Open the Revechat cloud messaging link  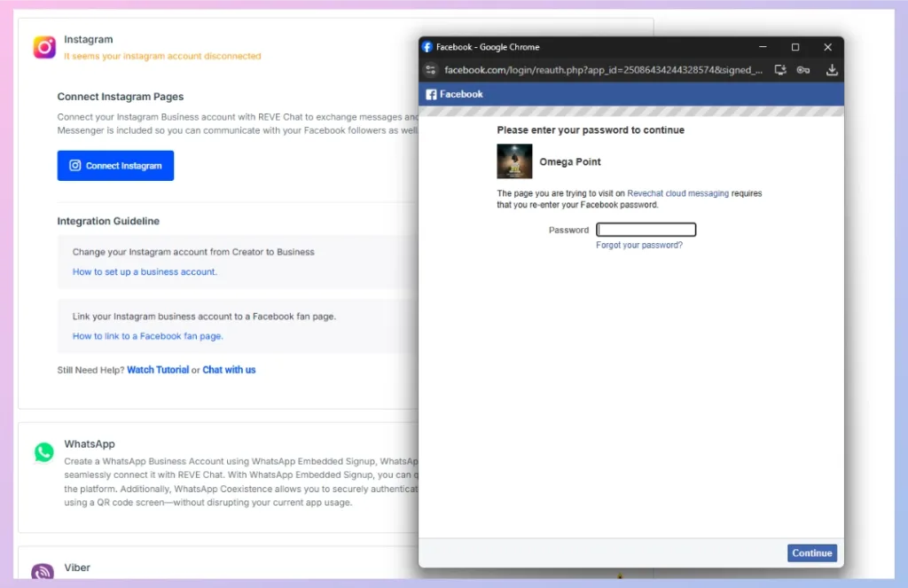pyautogui.click(x=677, y=193)
